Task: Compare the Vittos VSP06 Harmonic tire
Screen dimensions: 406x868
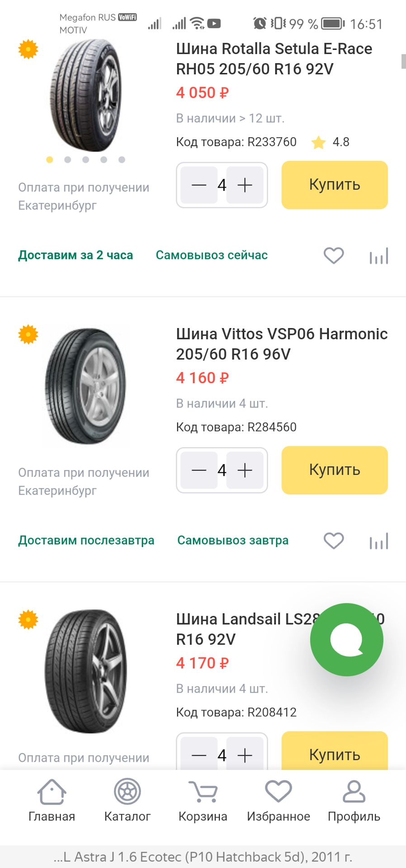Action: (x=379, y=542)
